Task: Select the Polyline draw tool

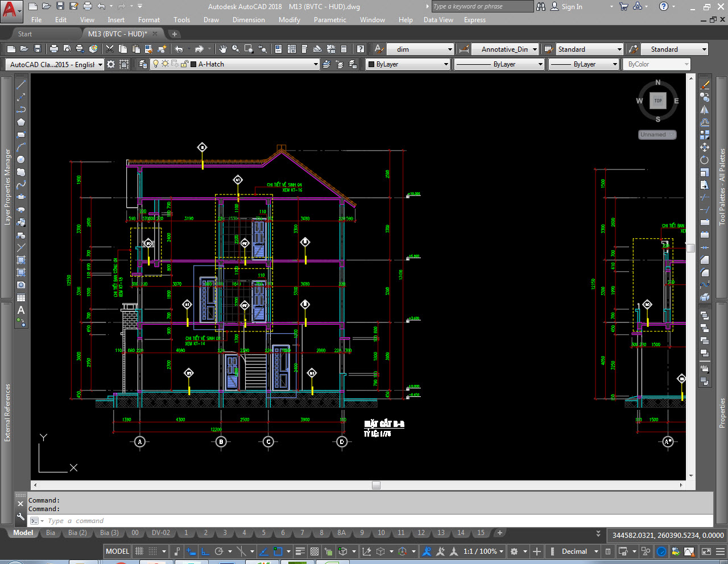Action: (21, 109)
